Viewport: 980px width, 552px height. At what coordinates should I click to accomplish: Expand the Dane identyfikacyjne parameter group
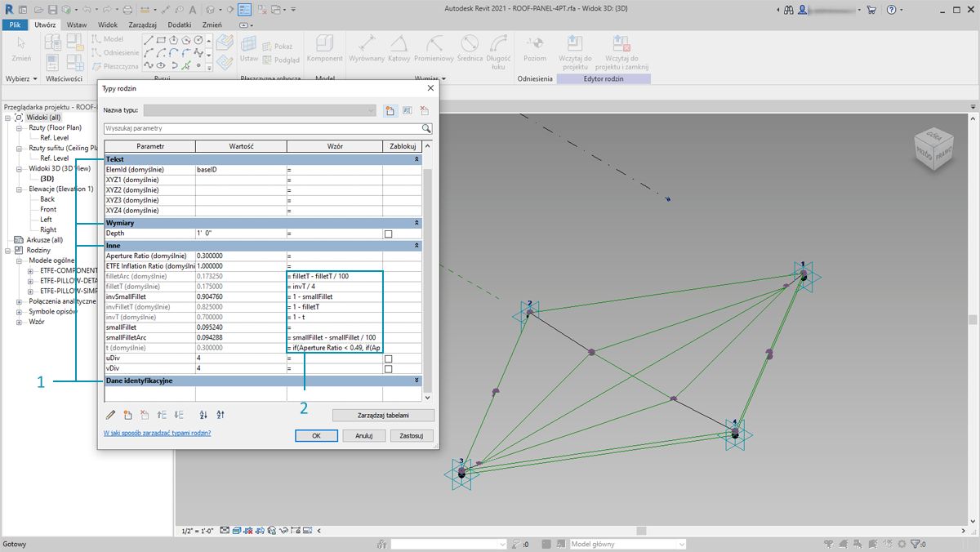pyautogui.click(x=417, y=381)
